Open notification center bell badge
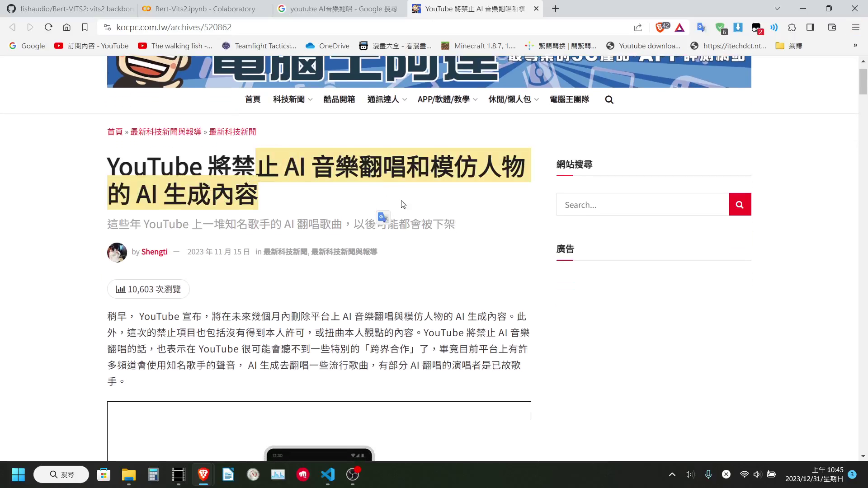This screenshot has height=488, width=868. click(x=852, y=474)
